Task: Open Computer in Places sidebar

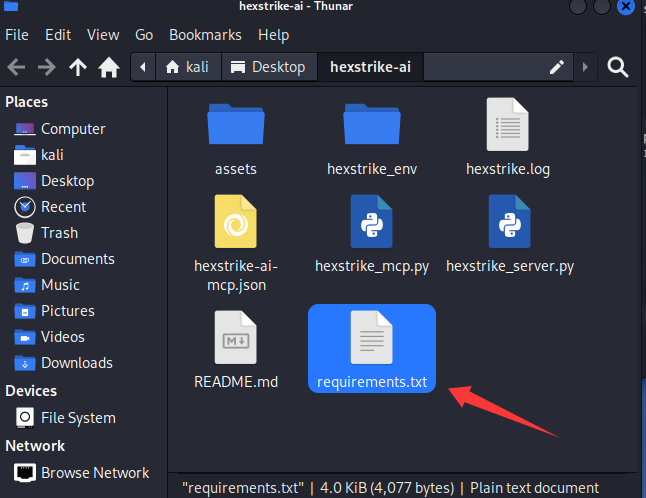Action: point(60,129)
